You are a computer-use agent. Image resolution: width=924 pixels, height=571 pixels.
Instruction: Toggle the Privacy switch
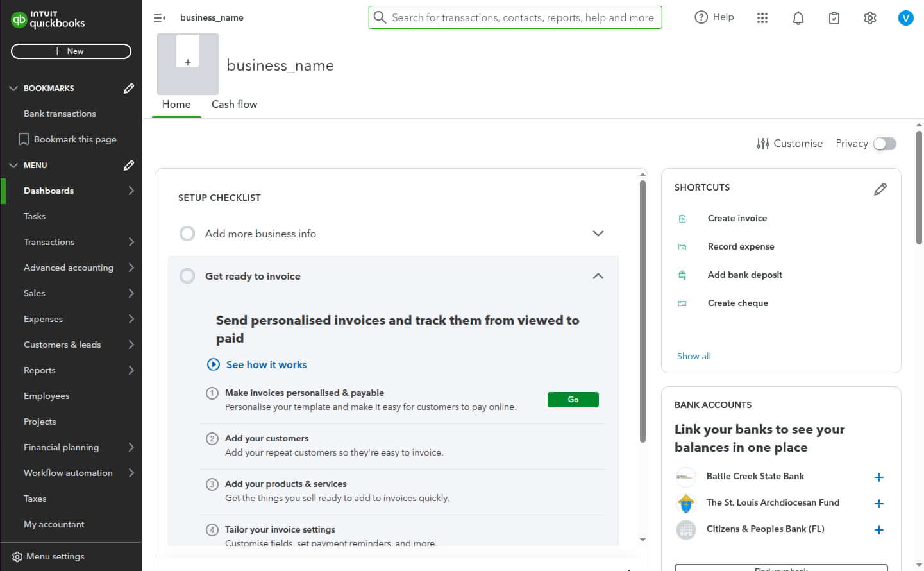(x=885, y=144)
